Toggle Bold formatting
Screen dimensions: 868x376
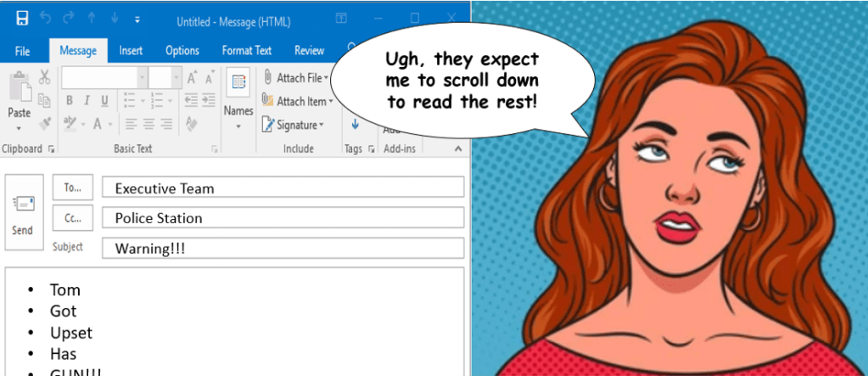tap(70, 101)
